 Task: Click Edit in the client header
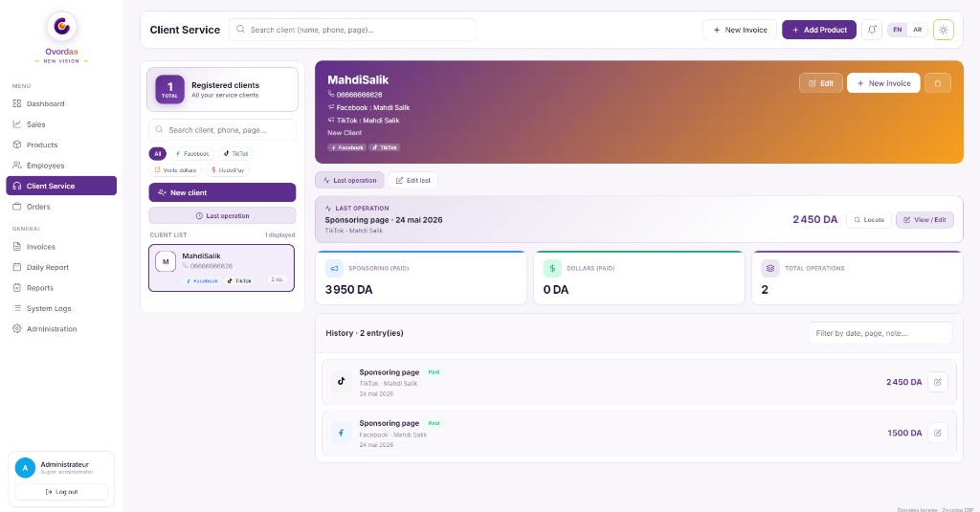point(820,83)
